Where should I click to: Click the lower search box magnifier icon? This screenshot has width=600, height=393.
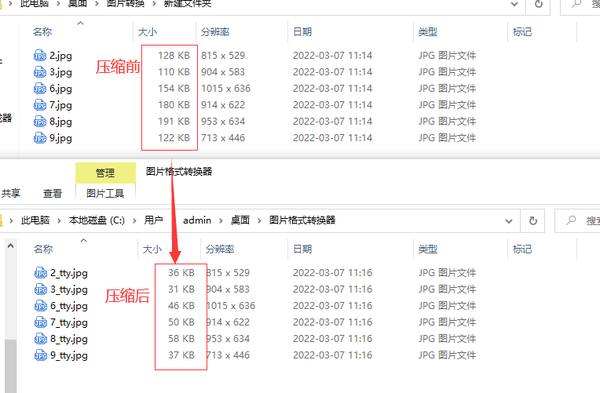pos(571,220)
